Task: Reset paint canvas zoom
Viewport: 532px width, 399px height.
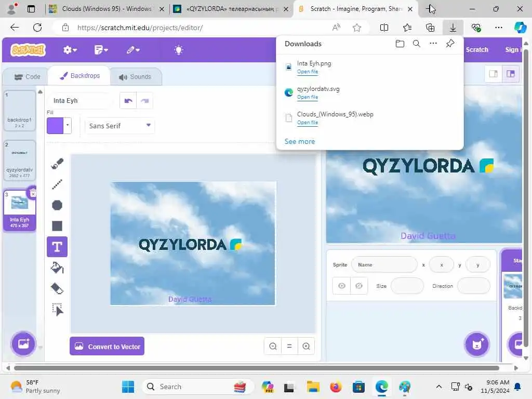Action: (289, 346)
